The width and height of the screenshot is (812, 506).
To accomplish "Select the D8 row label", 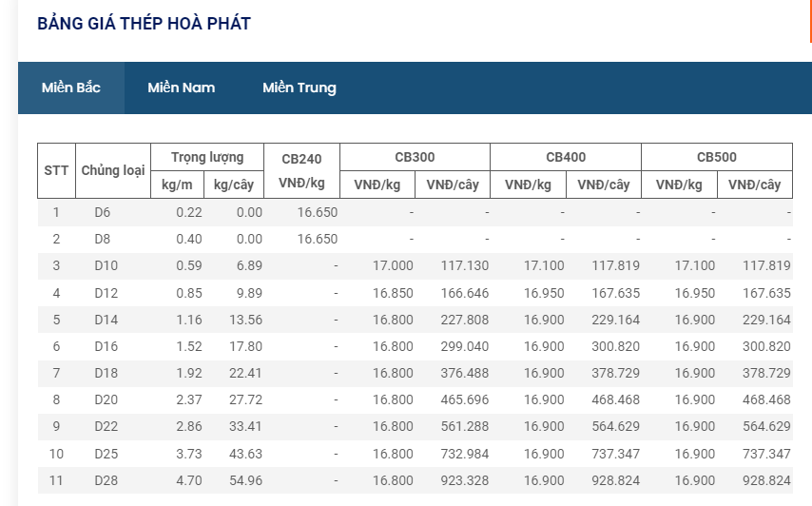I will (103, 239).
